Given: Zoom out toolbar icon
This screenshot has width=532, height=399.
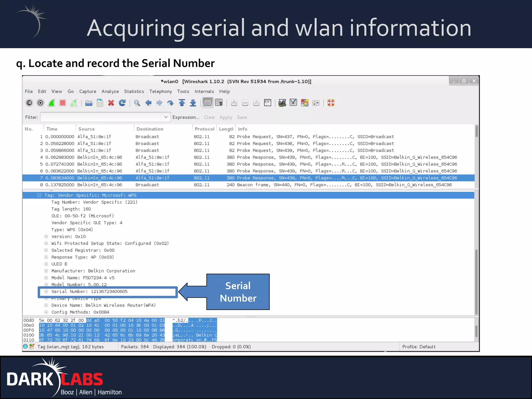Looking at the screenshot, I should point(245,103).
